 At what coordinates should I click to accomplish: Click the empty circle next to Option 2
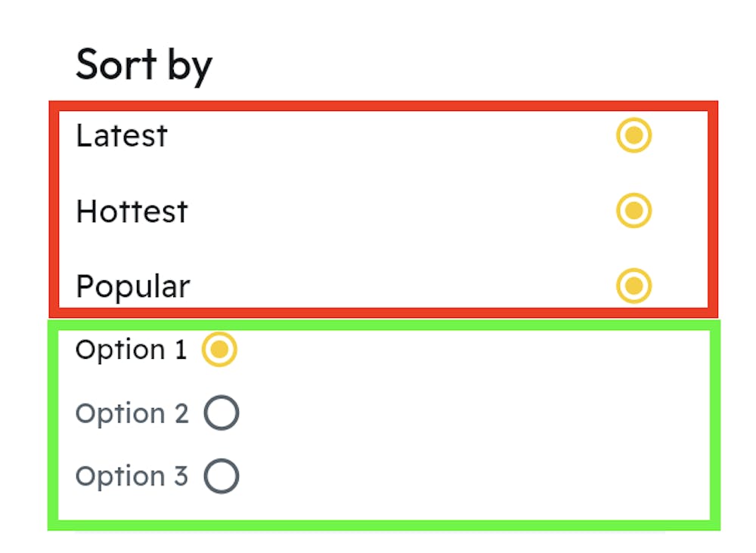pos(221,412)
